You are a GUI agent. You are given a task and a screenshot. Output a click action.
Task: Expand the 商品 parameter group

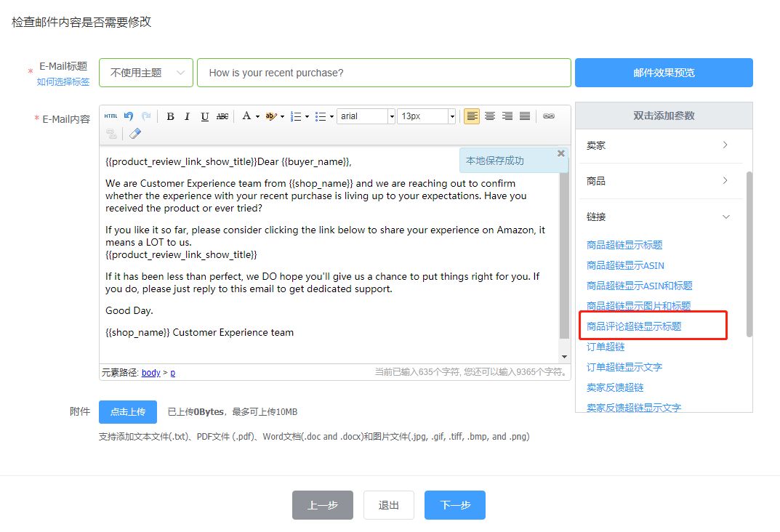tap(660, 181)
